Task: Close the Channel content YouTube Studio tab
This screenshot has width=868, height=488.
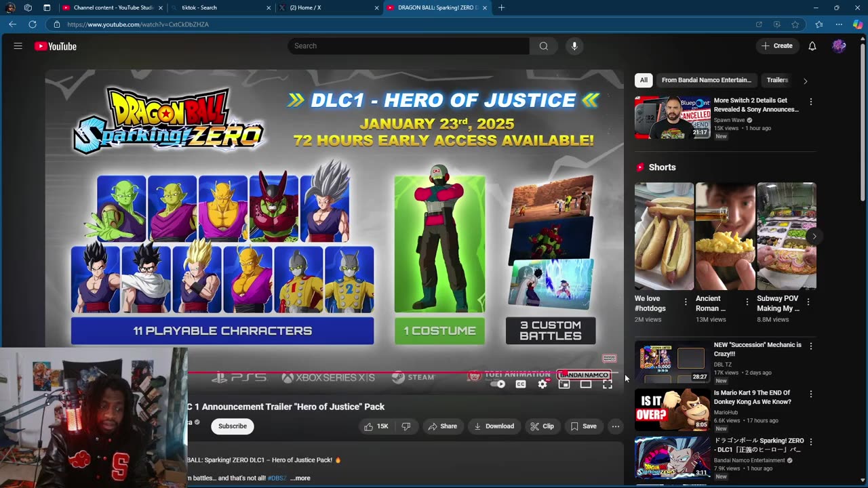Action: pyautogui.click(x=161, y=7)
